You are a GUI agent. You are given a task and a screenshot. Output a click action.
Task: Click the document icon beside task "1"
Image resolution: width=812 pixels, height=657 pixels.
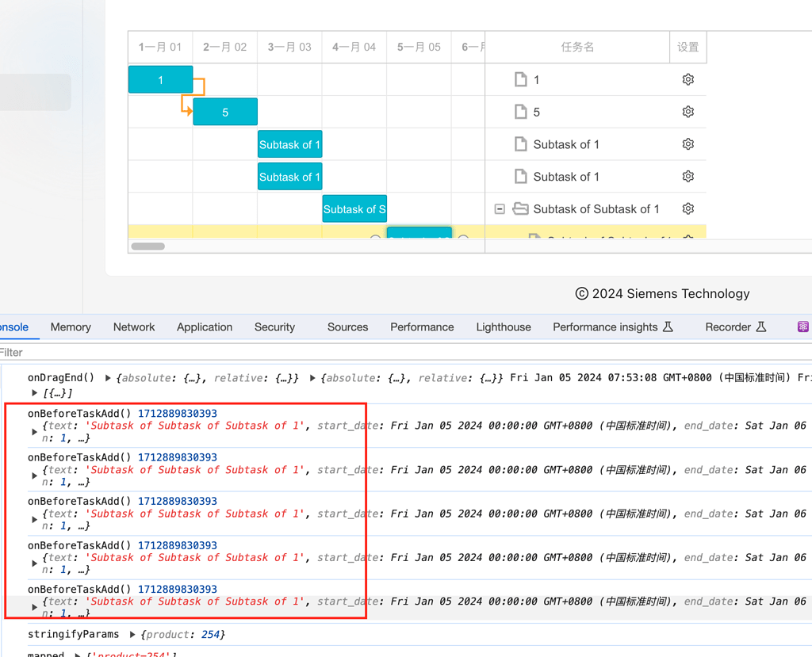521,79
